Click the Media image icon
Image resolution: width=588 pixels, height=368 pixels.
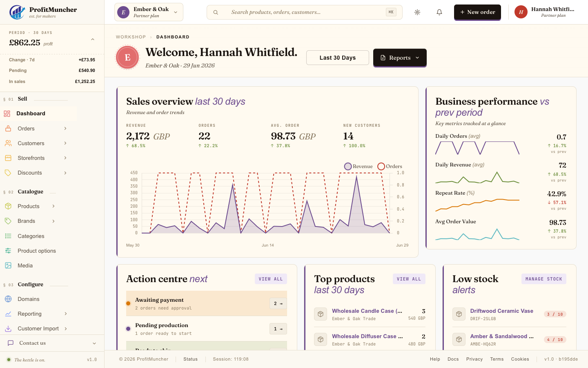coord(8,265)
